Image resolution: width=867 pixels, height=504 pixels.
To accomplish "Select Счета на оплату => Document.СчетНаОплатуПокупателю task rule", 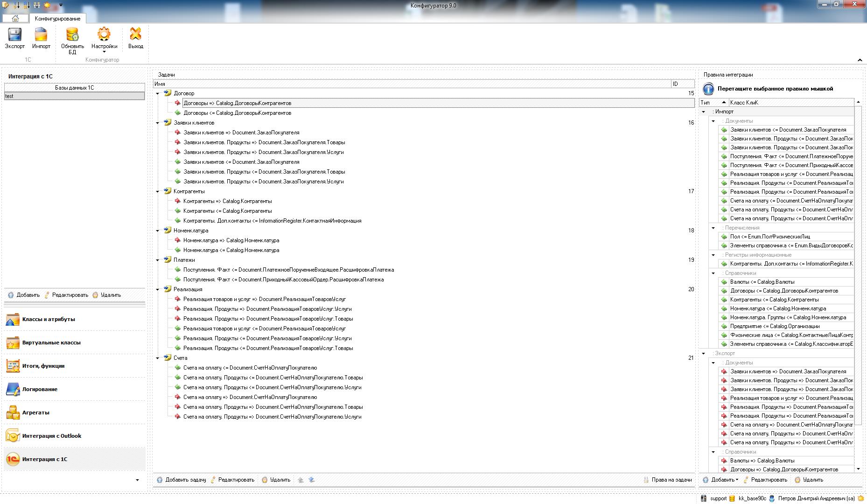I will (250, 397).
